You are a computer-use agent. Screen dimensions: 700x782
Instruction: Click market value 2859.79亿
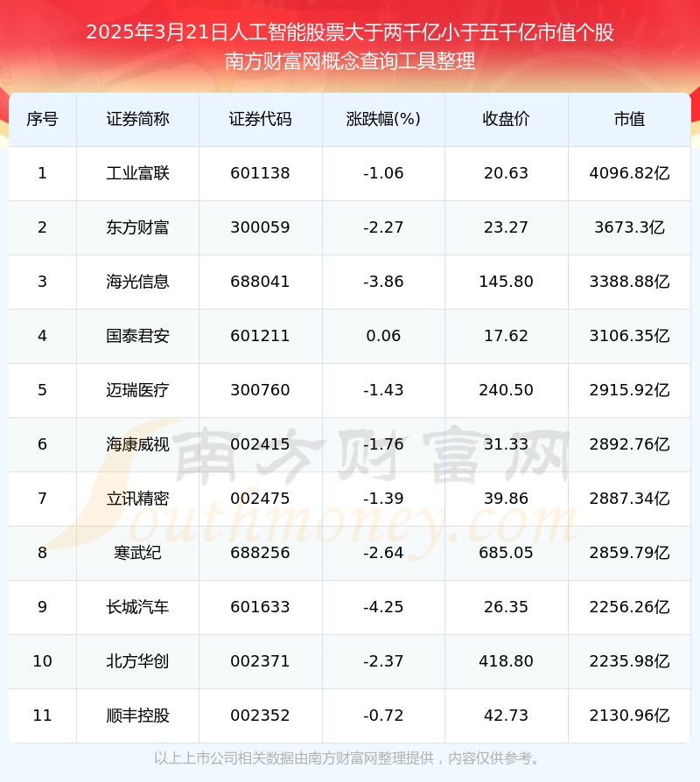630,553
